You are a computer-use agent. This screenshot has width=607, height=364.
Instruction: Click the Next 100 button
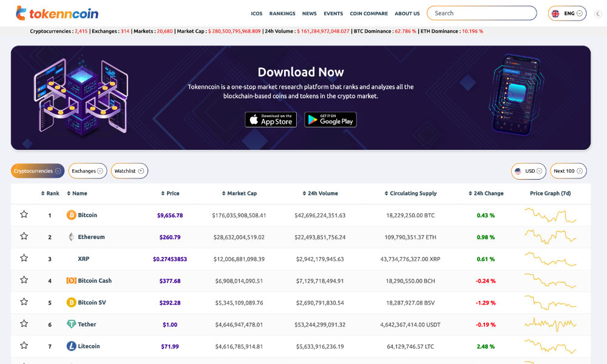pyautogui.click(x=568, y=171)
